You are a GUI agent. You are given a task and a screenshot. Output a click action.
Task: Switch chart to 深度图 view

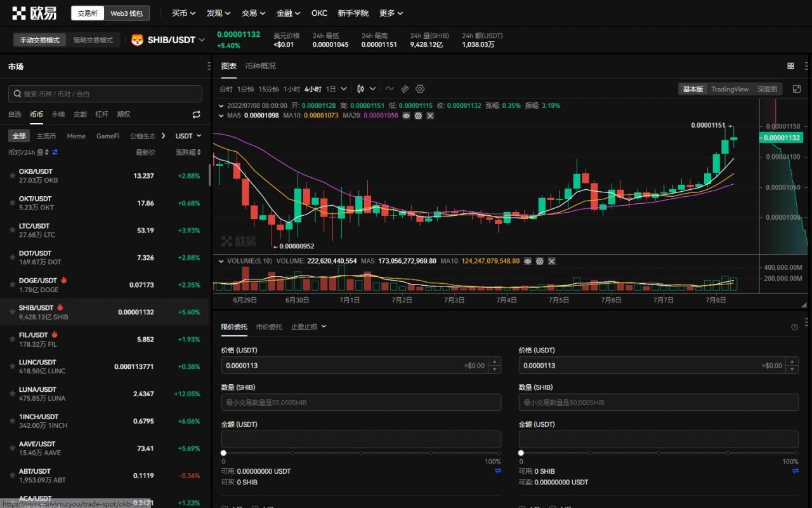click(x=767, y=89)
